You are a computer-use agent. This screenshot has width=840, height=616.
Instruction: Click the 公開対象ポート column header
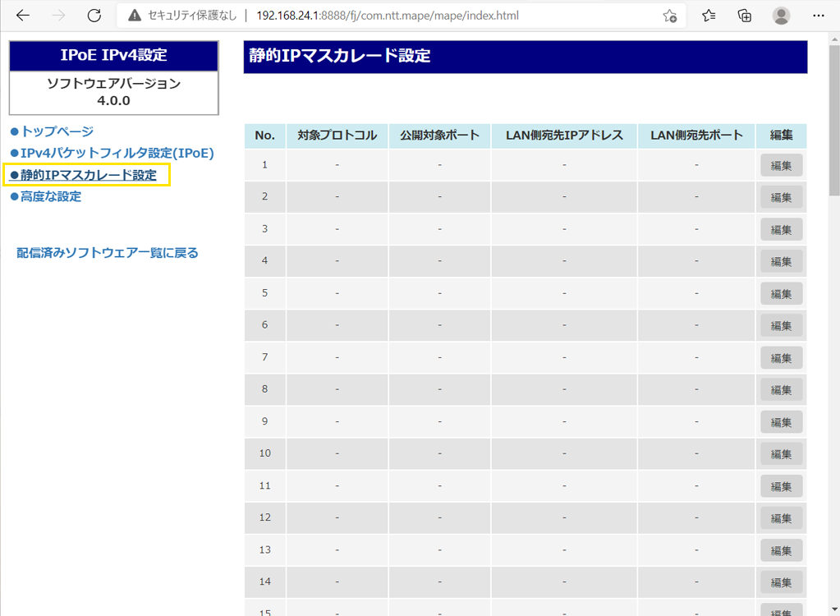coord(439,136)
